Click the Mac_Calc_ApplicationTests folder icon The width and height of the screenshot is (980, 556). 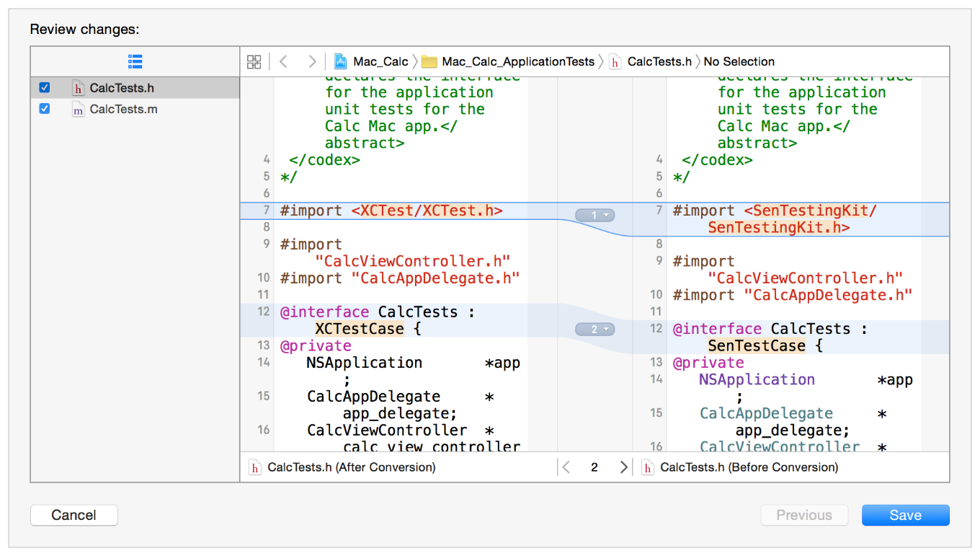pyautogui.click(x=429, y=62)
